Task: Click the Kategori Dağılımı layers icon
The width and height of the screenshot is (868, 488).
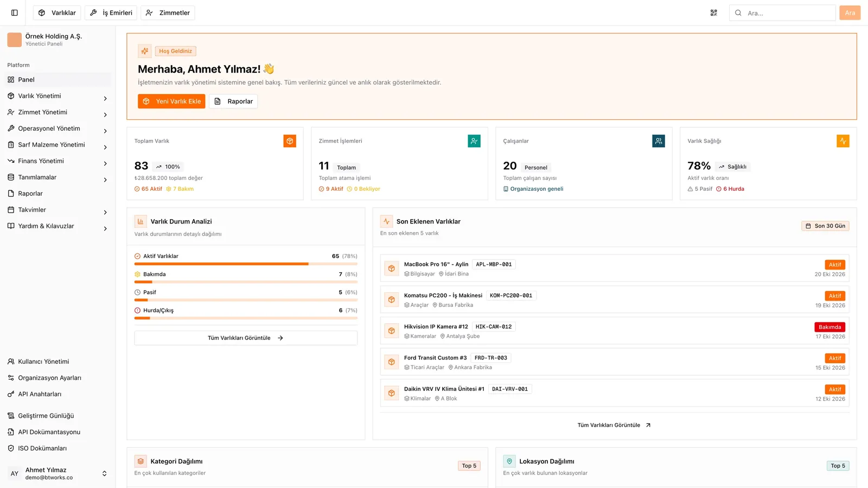Action: click(141, 461)
